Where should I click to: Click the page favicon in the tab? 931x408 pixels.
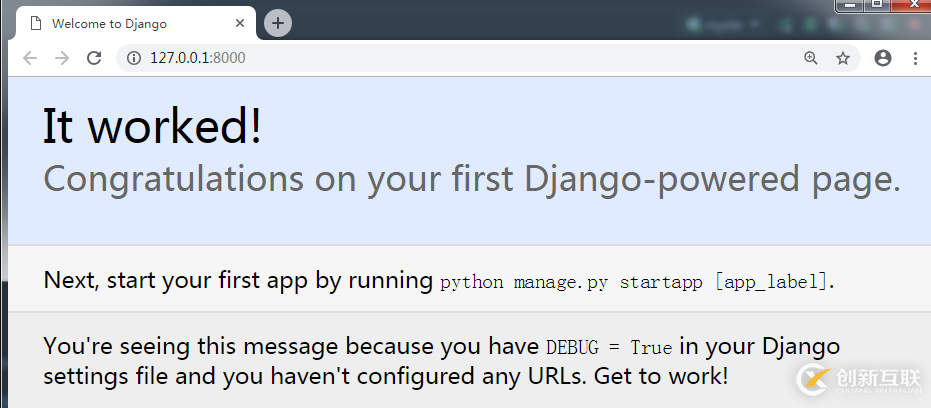click(x=36, y=23)
